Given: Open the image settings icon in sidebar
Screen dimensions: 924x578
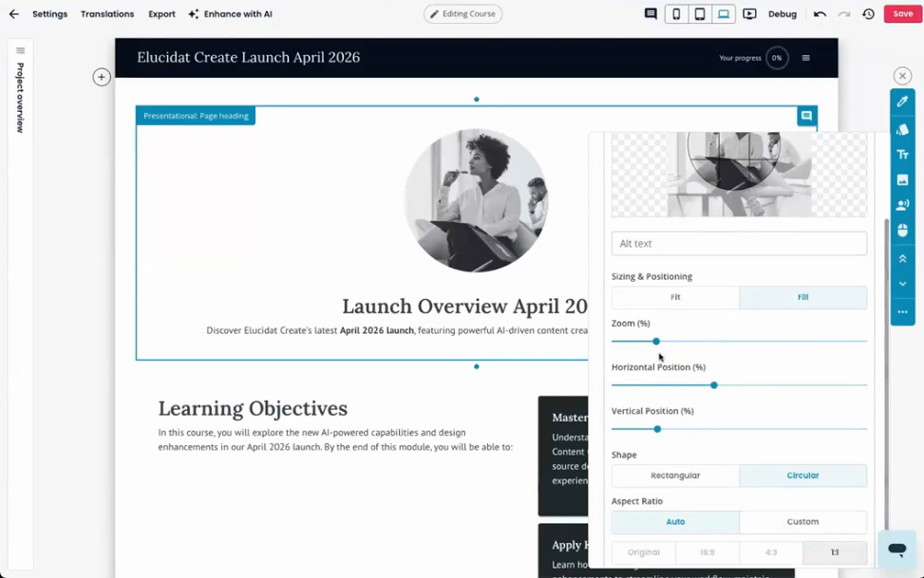Looking at the screenshot, I should (902, 179).
